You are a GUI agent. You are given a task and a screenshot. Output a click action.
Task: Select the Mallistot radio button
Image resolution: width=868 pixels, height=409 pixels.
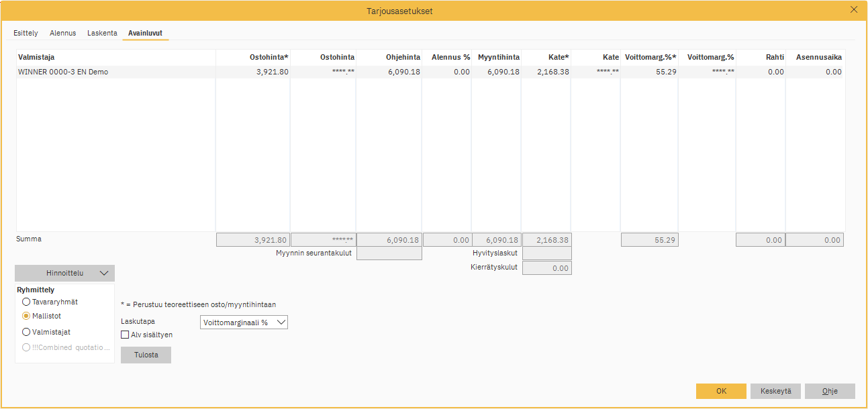click(x=26, y=316)
